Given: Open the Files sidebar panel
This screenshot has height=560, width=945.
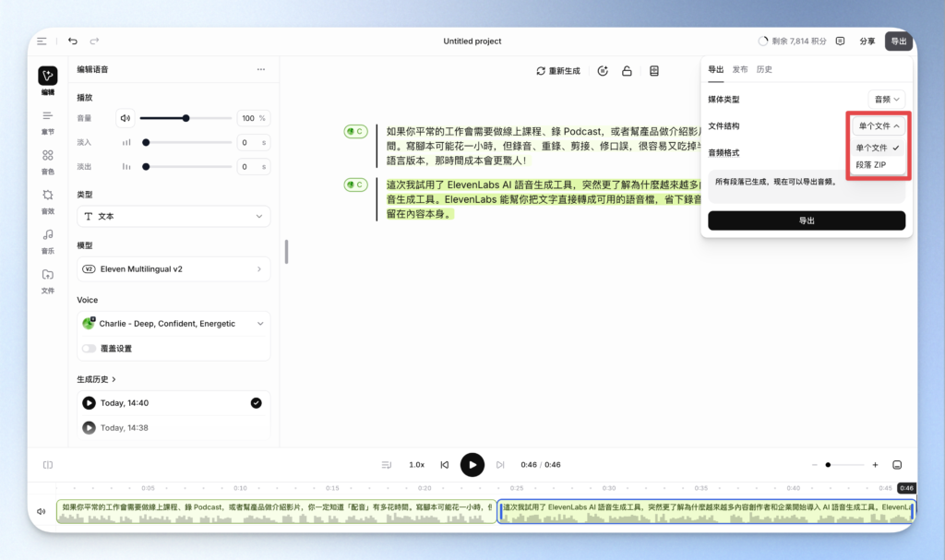Looking at the screenshot, I should [x=48, y=280].
